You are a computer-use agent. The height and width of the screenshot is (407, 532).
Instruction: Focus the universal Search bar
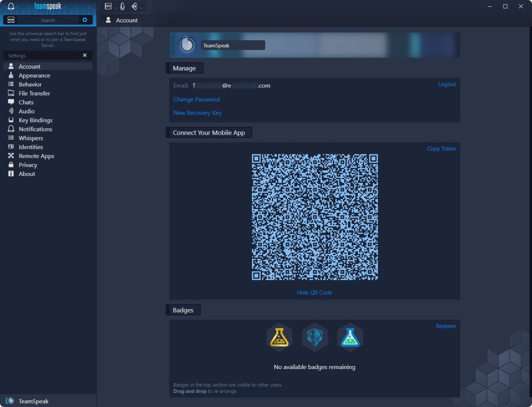coord(48,20)
